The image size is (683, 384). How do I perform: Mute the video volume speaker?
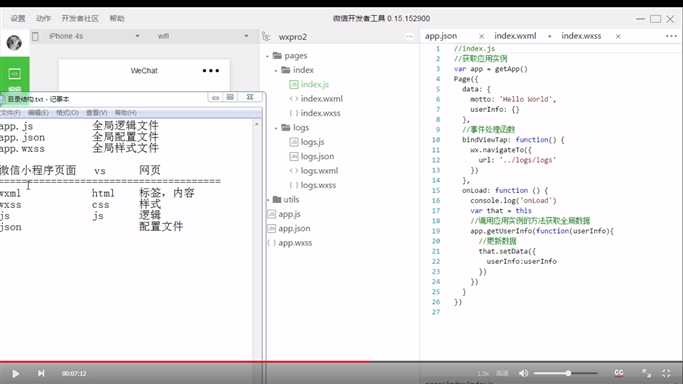click(523, 373)
